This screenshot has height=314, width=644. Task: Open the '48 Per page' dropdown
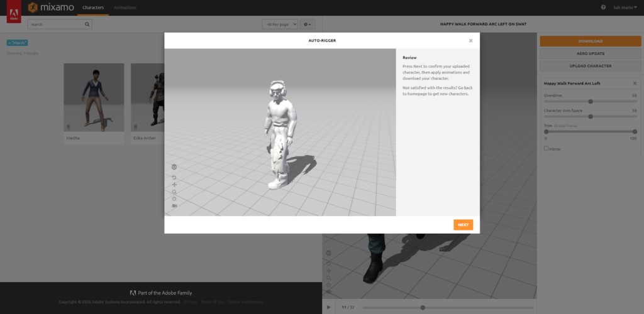[280, 24]
